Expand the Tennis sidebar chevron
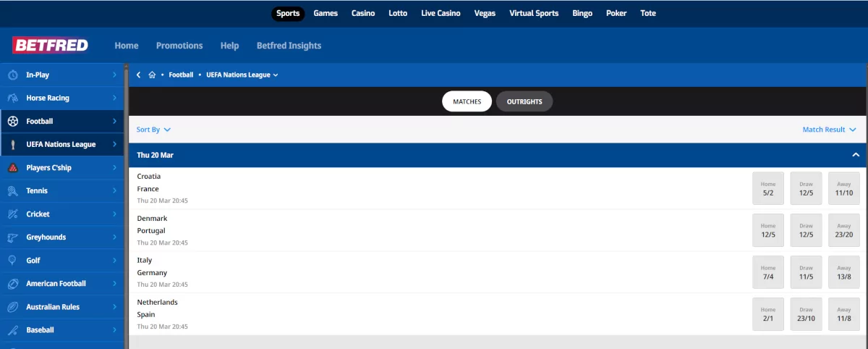868x349 pixels. 114,190
